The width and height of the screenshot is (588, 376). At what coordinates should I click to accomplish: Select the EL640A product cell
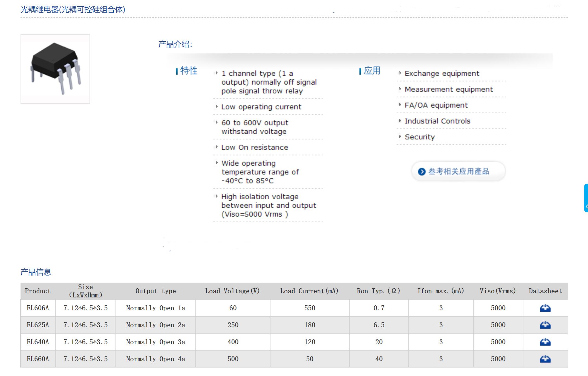tap(38, 342)
